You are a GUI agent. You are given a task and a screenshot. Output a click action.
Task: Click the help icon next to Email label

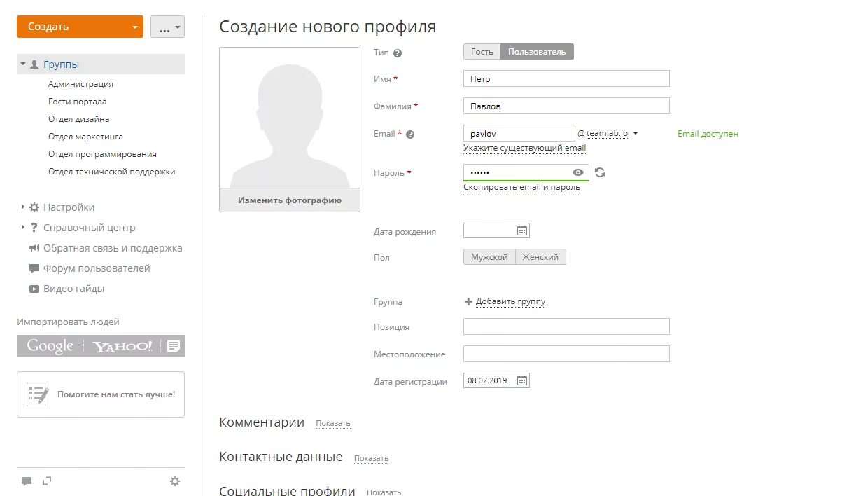coord(410,135)
